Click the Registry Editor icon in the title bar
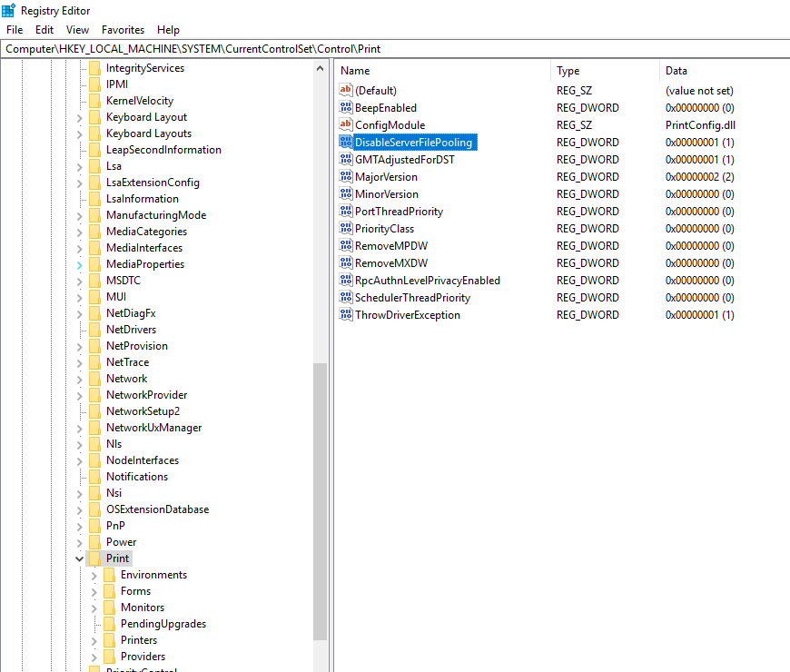The width and height of the screenshot is (790, 672). pyautogui.click(x=9, y=10)
